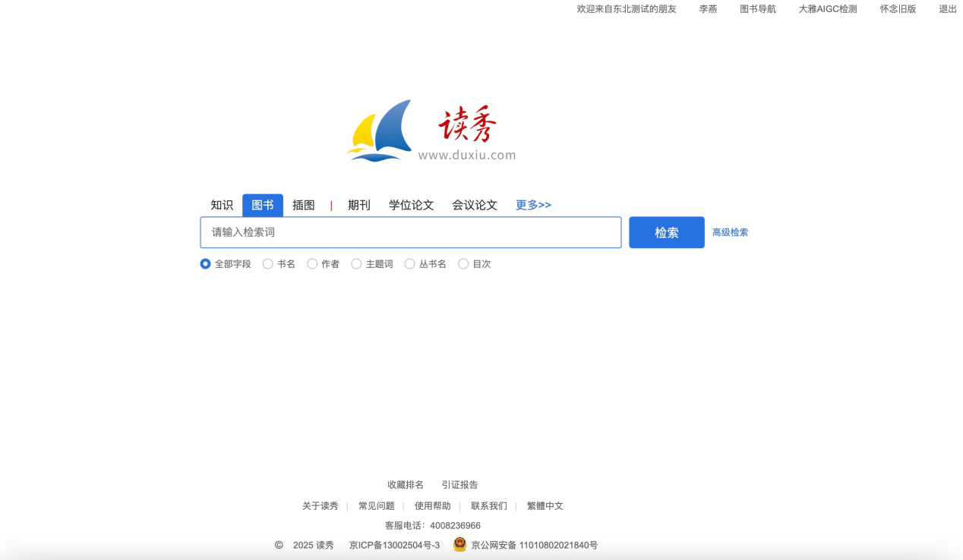Open the 大雅AIGC检测 link
963x560 pixels.
tap(827, 9)
